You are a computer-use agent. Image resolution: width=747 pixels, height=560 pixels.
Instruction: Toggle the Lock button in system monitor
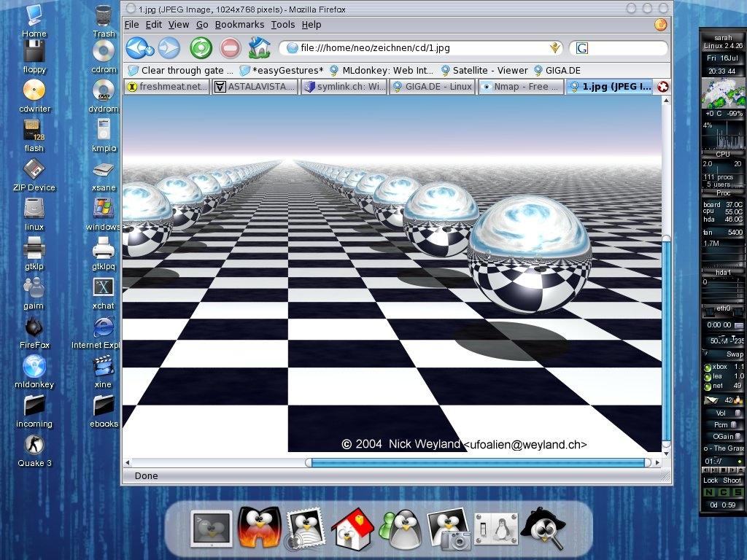(711, 481)
